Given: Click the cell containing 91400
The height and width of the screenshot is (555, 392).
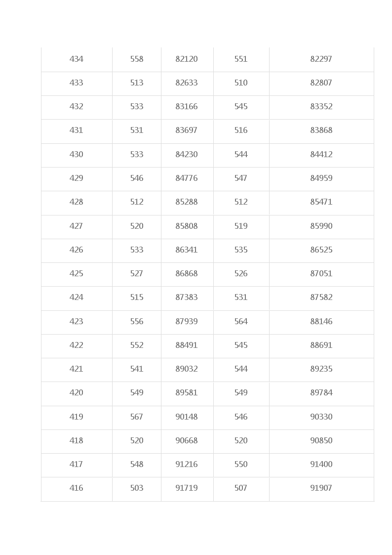Looking at the screenshot, I should tap(321, 465).
